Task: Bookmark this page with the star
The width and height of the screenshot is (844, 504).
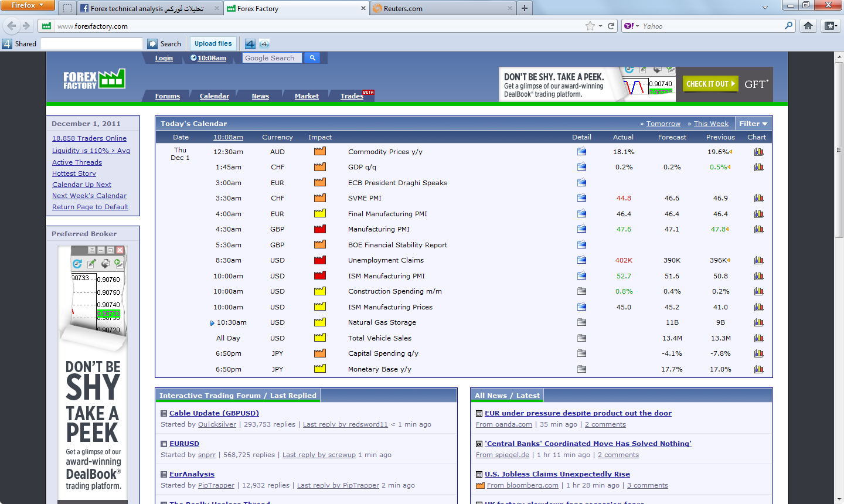Action: [590, 26]
